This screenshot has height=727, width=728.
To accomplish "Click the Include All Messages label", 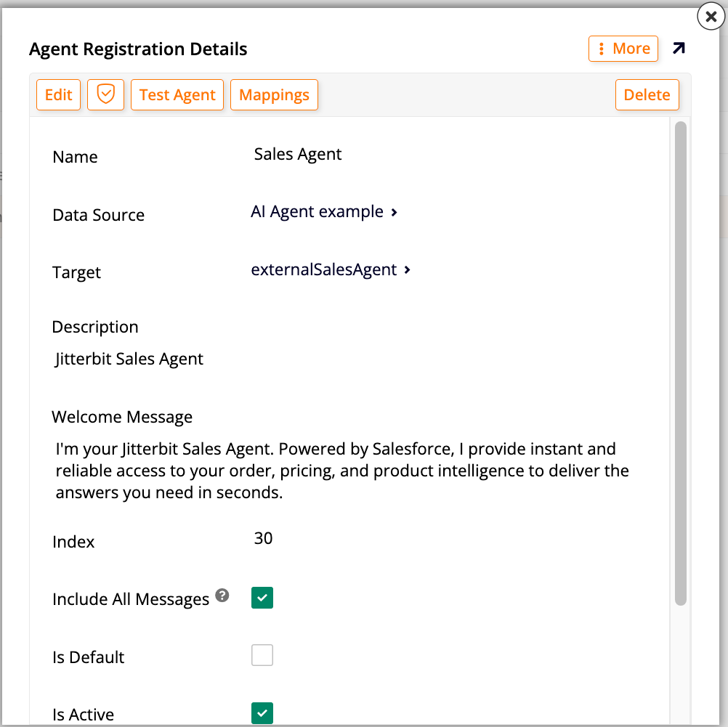I will pyautogui.click(x=131, y=599).
